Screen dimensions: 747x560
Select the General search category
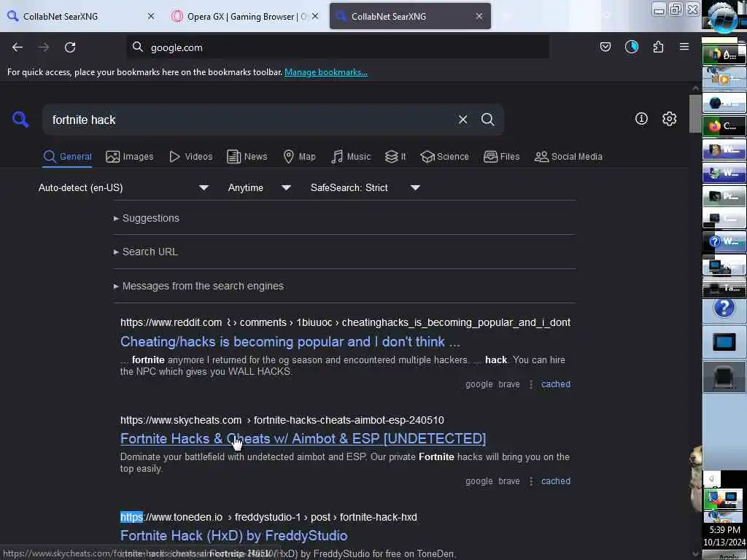(x=68, y=157)
